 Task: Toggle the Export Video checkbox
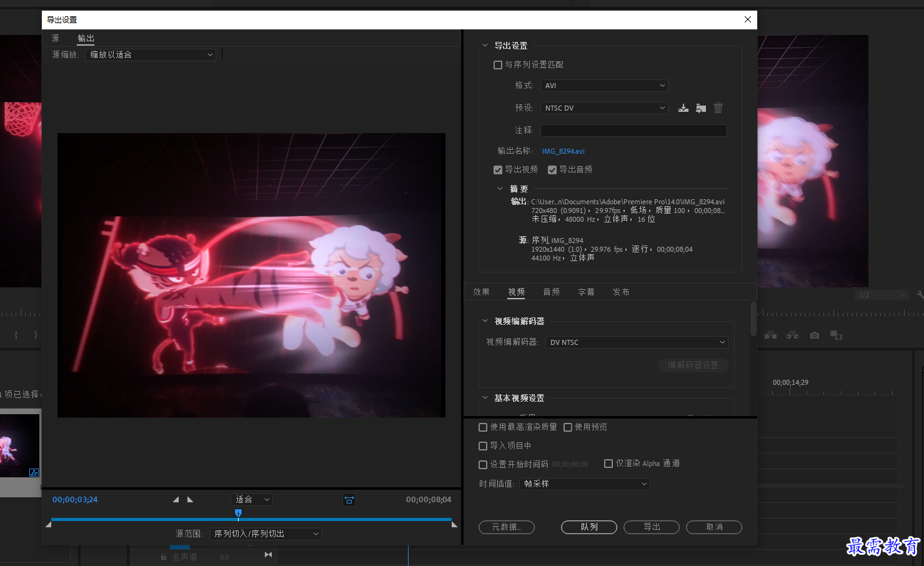tap(498, 170)
